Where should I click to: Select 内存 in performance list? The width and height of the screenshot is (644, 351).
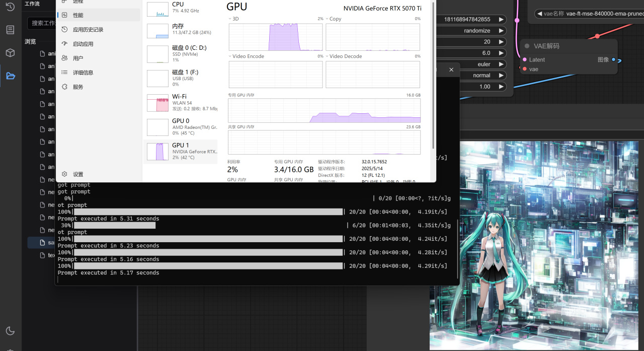click(x=181, y=30)
